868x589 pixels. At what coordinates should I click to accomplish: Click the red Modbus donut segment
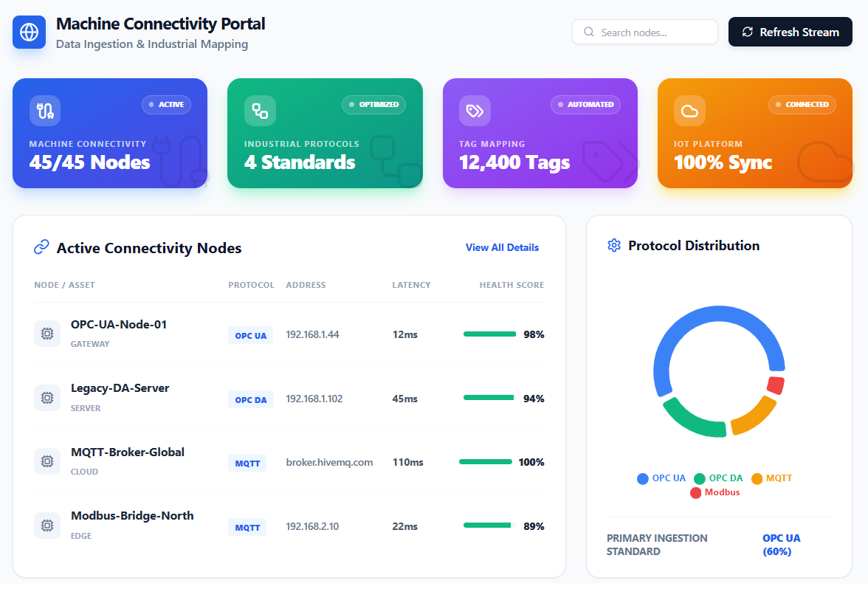click(x=776, y=385)
